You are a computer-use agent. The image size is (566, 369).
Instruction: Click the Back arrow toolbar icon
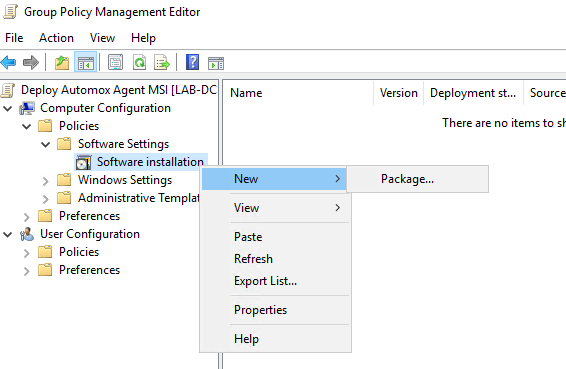click(x=9, y=62)
